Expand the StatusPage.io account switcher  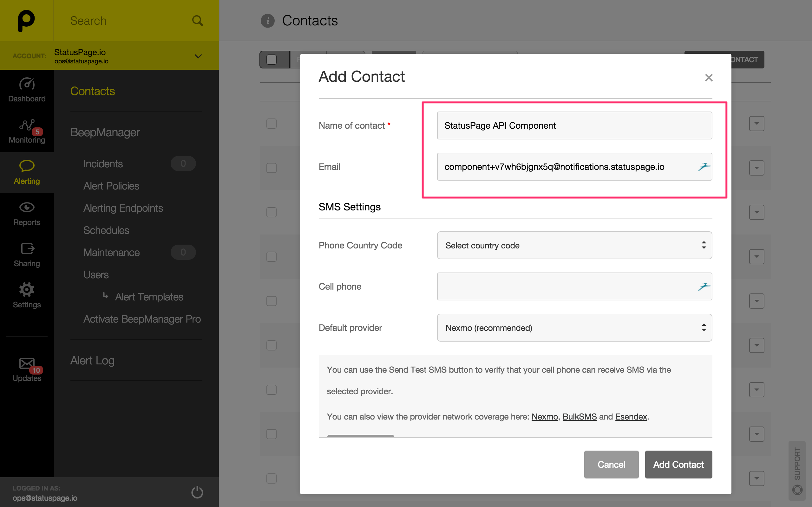(x=198, y=56)
